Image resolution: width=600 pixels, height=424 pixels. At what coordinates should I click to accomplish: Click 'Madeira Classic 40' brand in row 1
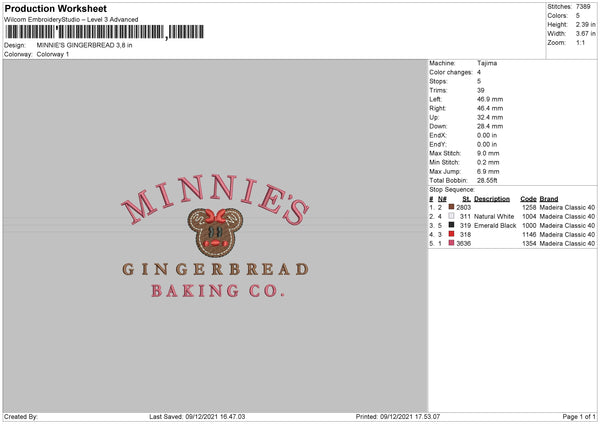[567, 207]
